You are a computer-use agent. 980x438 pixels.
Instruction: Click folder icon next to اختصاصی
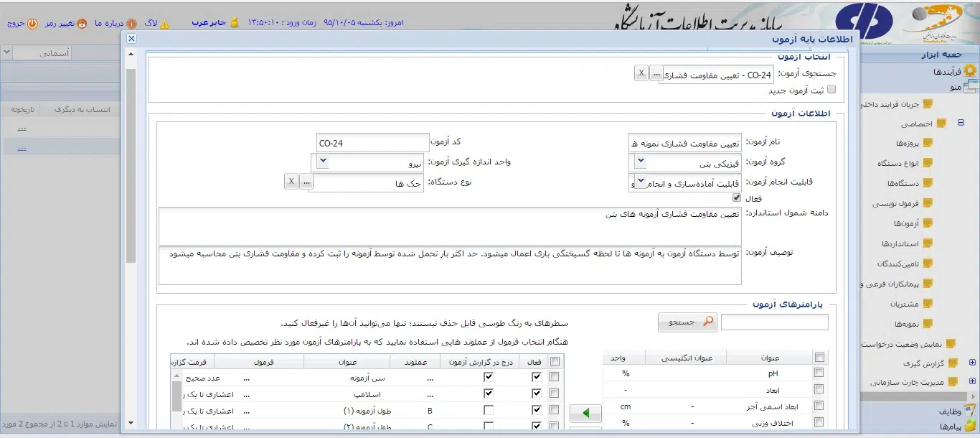point(941,124)
